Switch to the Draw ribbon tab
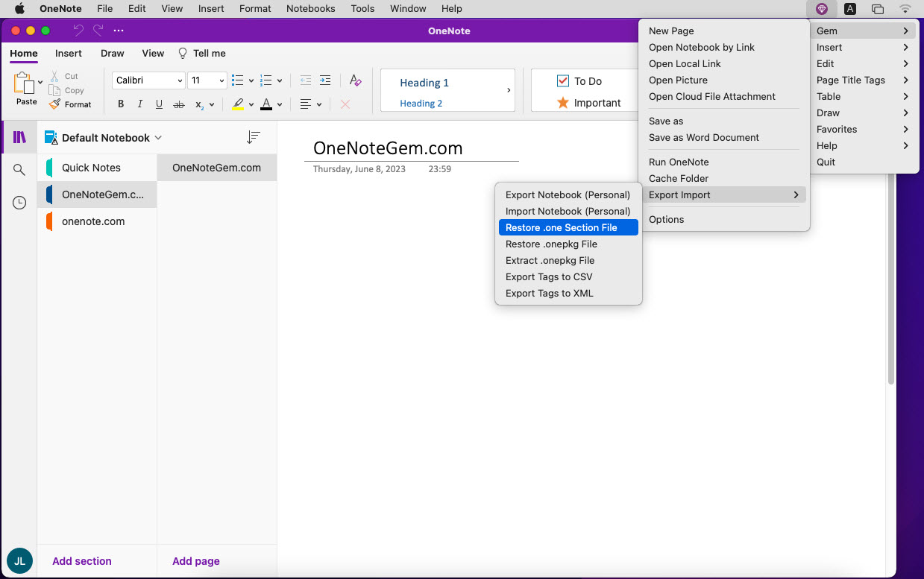Image resolution: width=924 pixels, height=579 pixels. tap(113, 53)
